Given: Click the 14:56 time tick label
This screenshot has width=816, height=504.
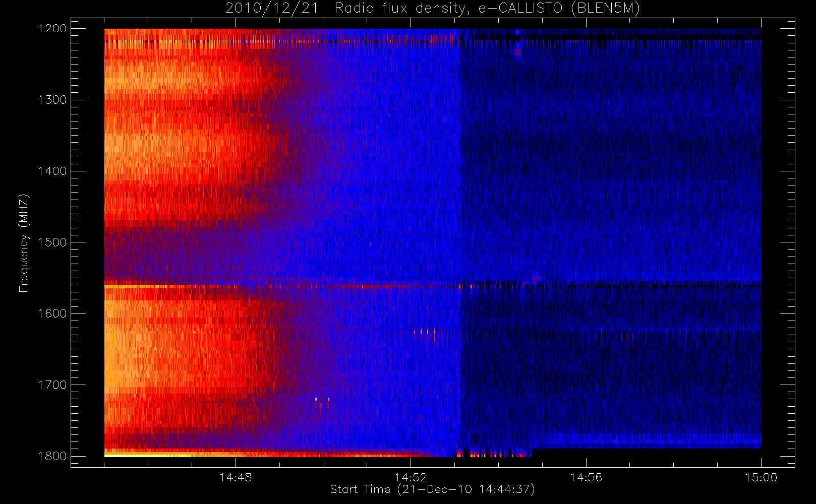Looking at the screenshot, I should tap(586, 477).
